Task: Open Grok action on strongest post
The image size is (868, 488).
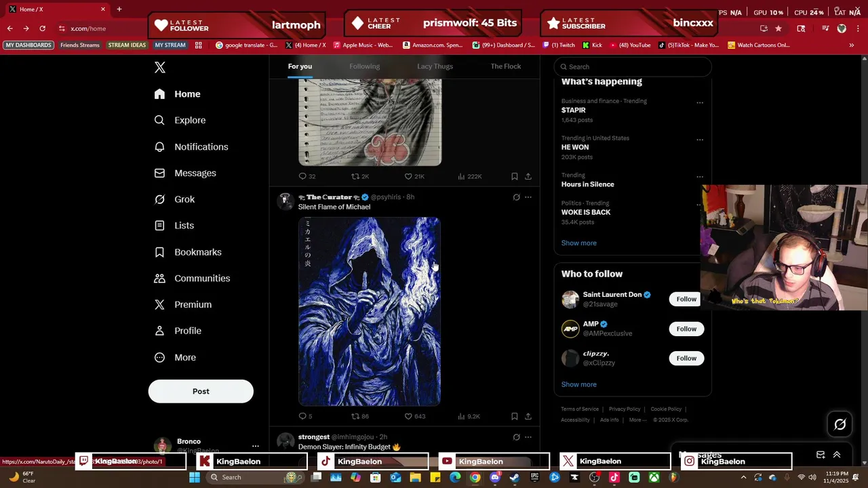Action: click(x=516, y=437)
